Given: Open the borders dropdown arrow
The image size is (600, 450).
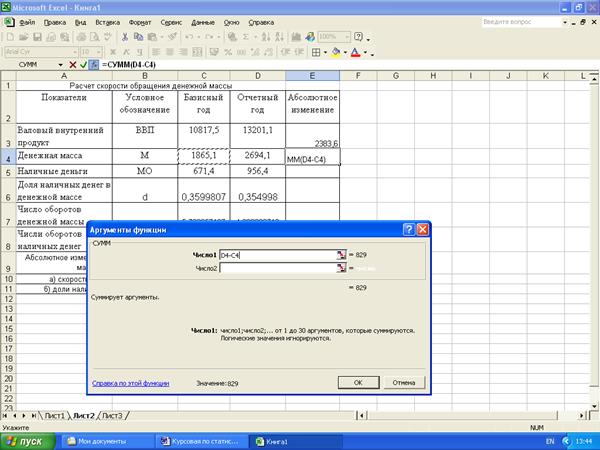Looking at the screenshot, I should [325, 51].
